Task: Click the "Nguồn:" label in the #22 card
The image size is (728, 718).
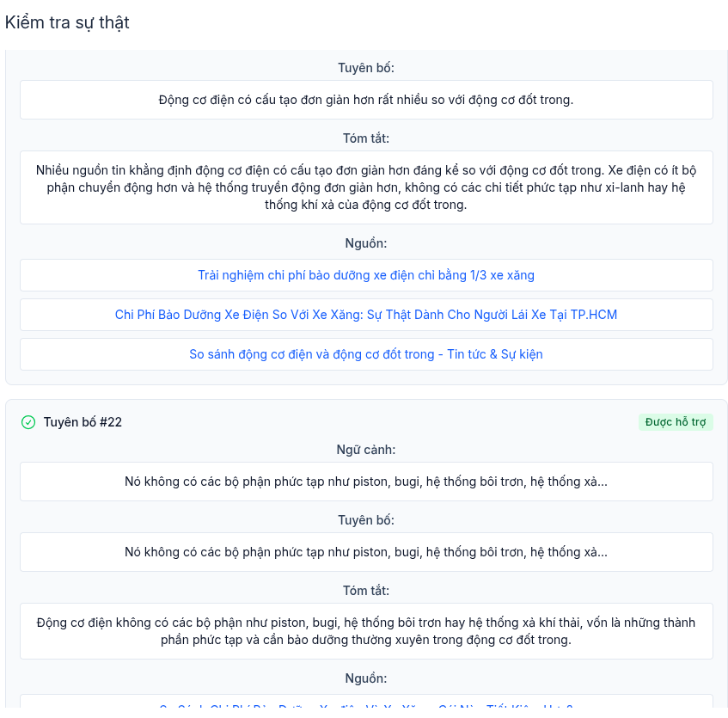Action: pyautogui.click(x=366, y=678)
